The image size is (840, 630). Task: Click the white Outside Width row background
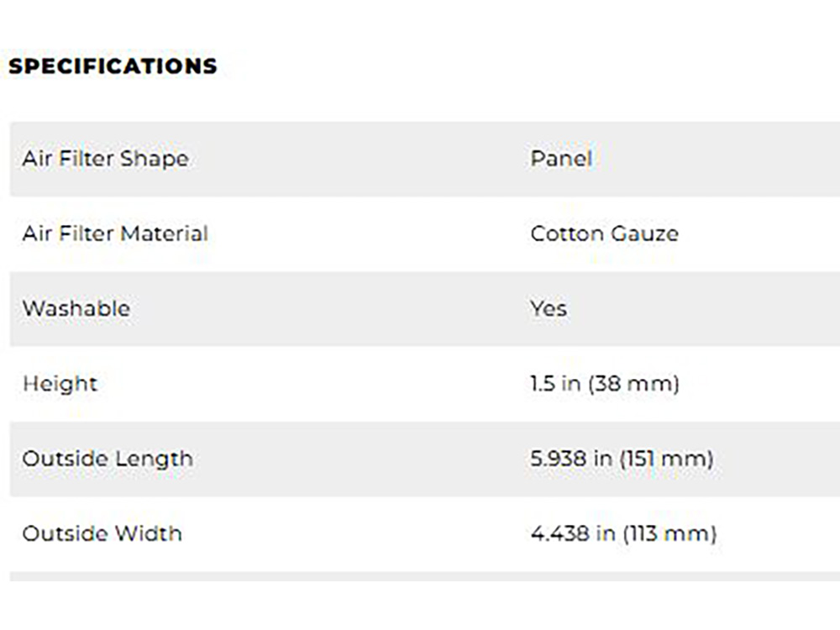coord(425,534)
